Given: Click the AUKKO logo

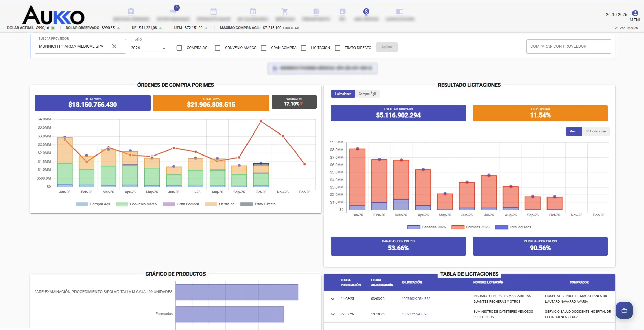Looking at the screenshot, I should (53, 15).
